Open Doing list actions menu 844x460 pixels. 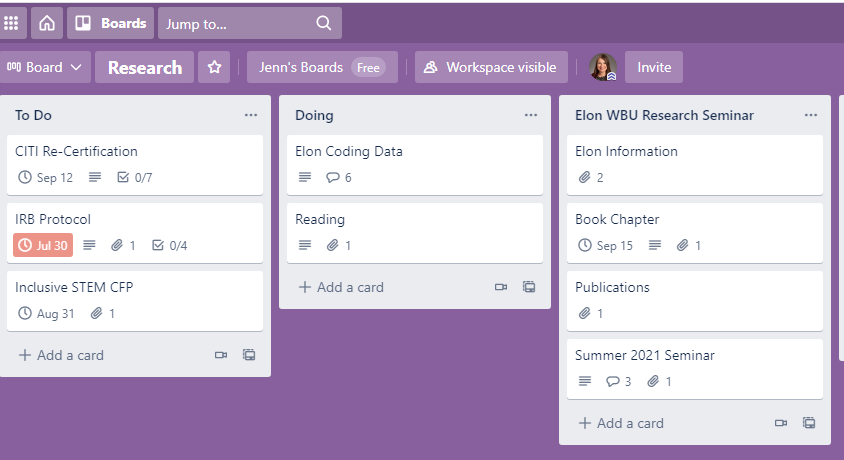click(531, 115)
